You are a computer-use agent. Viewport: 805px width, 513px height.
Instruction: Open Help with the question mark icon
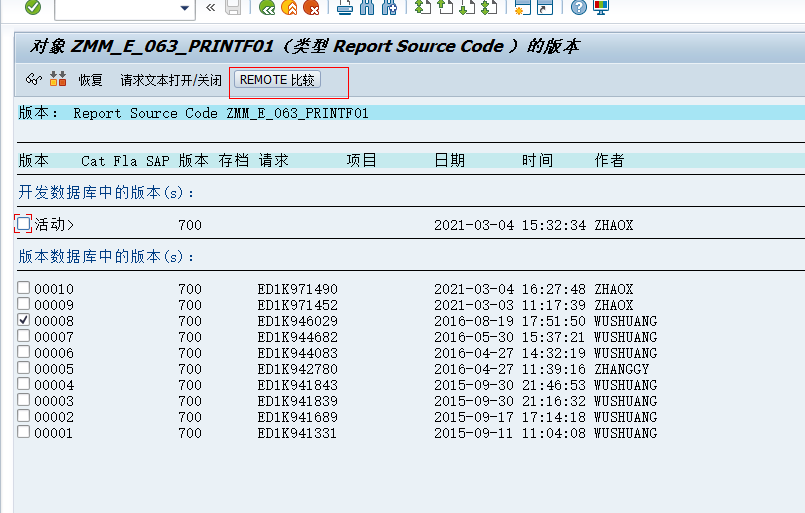click(x=579, y=7)
